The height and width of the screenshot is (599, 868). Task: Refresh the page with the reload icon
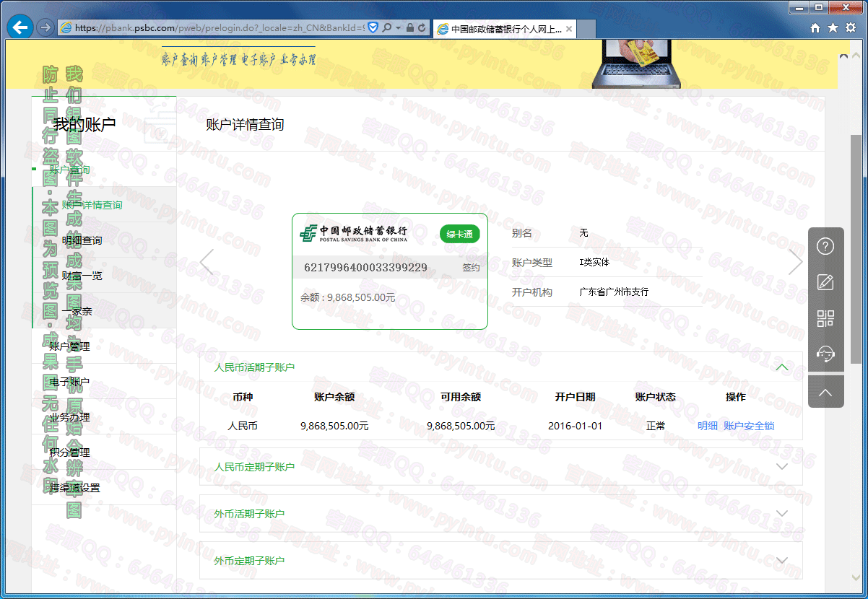click(422, 28)
